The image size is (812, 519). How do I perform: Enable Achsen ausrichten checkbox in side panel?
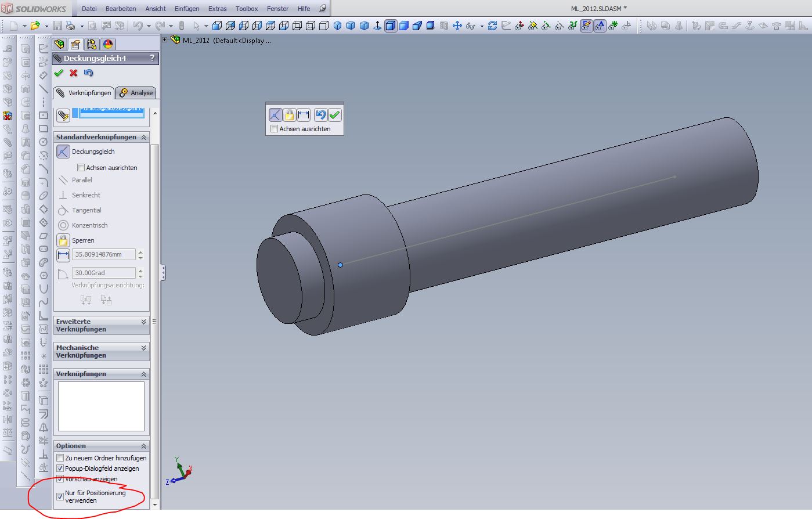(81, 168)
